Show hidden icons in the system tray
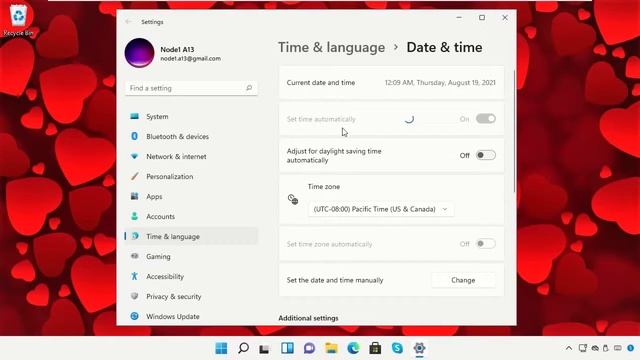Image resolution: width=640 pixels, height=360 pixels. tap(569, 348)
